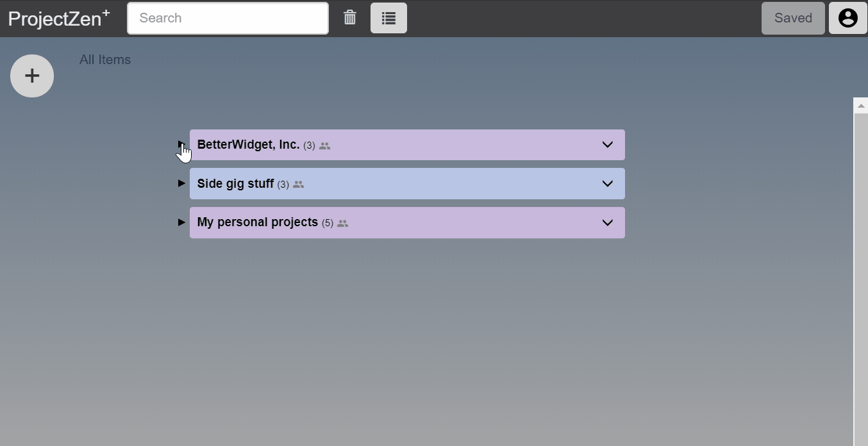Open the chevron menu on Side gig stuff
Viewport: 868px width, 446px height.
pyautogui.click(x=608, y=184)
